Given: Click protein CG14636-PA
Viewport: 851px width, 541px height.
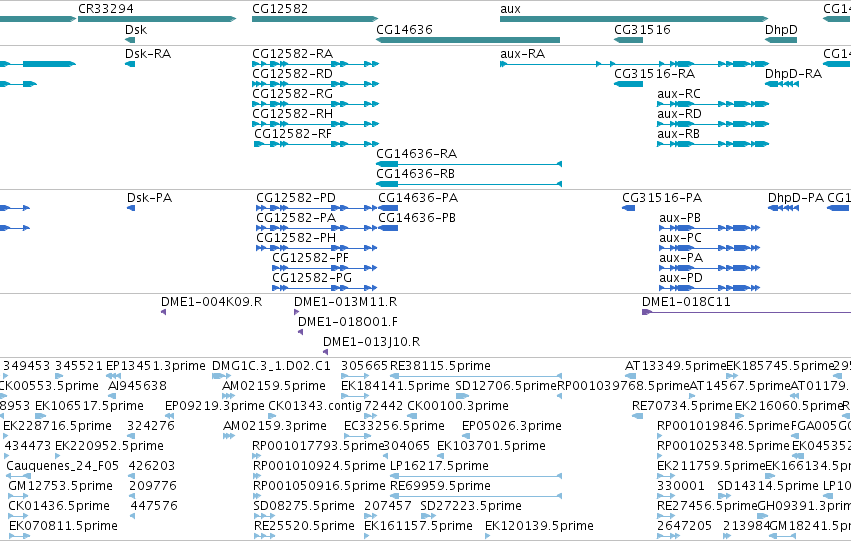Looking at the screenshot, I should pyautogui.click(x=418, y=198).
